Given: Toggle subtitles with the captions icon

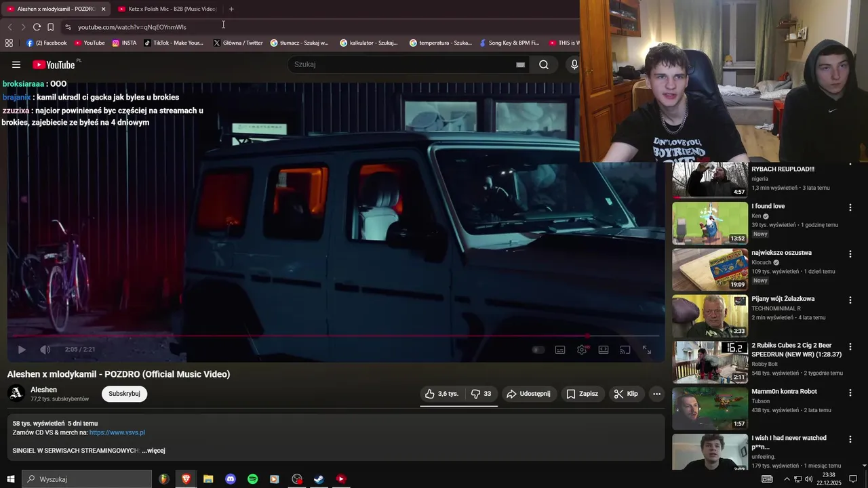Looking at the screenshot, I should pyautogui.click(x=560, y=350).
